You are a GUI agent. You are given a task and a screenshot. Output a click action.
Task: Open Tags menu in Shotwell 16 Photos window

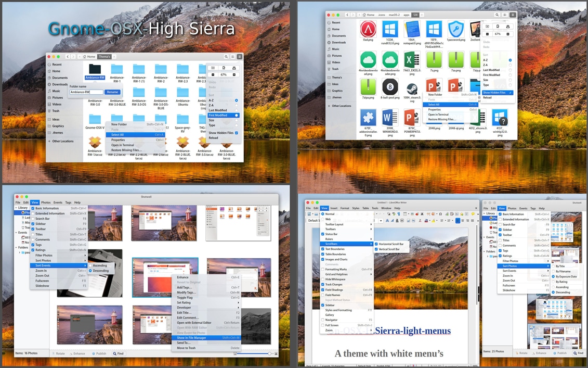pyautogui.click(x=68, y=202)
